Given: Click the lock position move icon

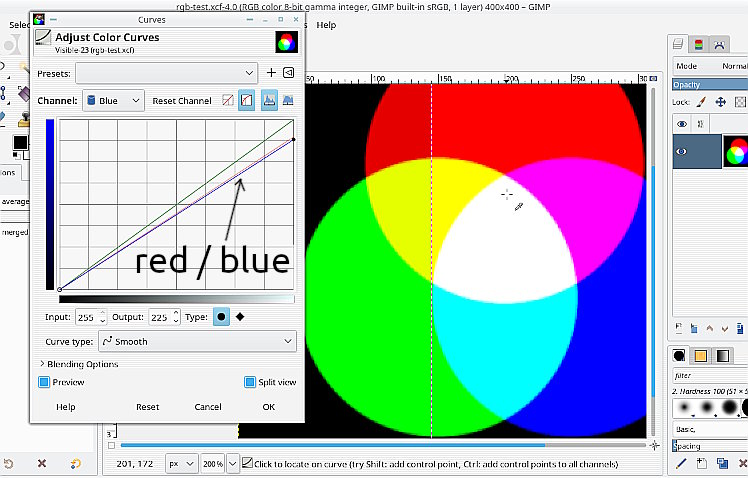Looking at the screenshot, I should click(x=720, y=102).
